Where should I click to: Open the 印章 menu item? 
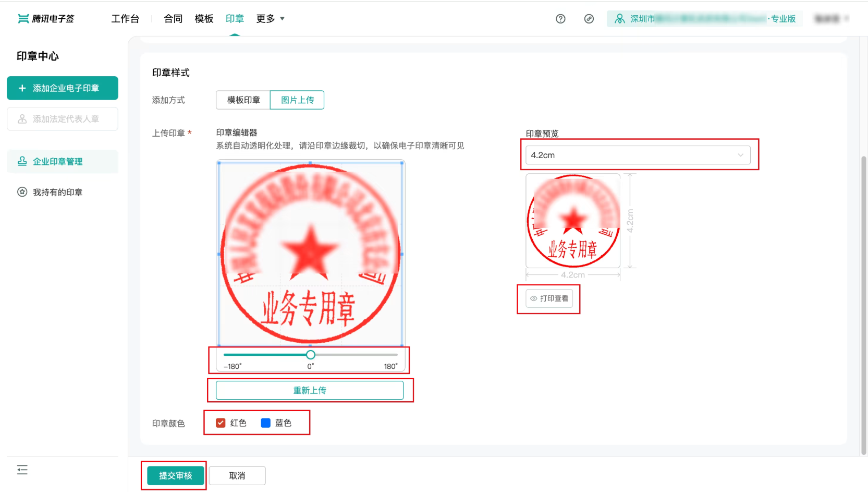[235, 19]
